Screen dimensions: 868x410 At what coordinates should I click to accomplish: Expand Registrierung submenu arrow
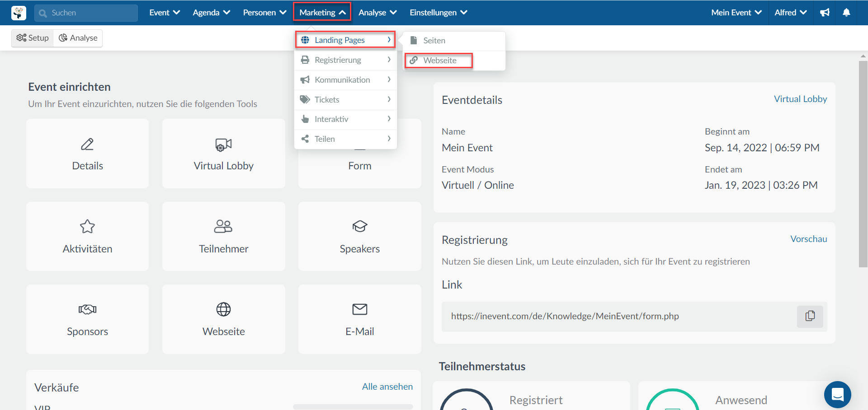389,60
